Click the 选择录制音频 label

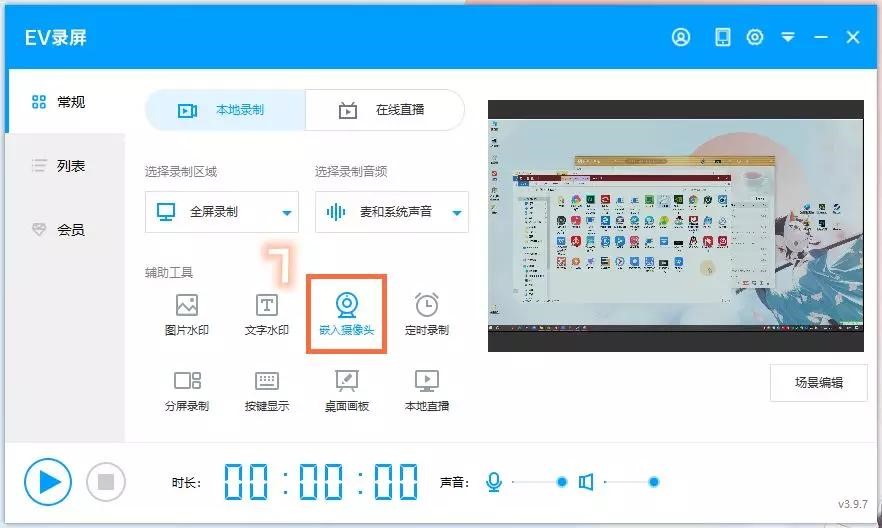point(351,172)
